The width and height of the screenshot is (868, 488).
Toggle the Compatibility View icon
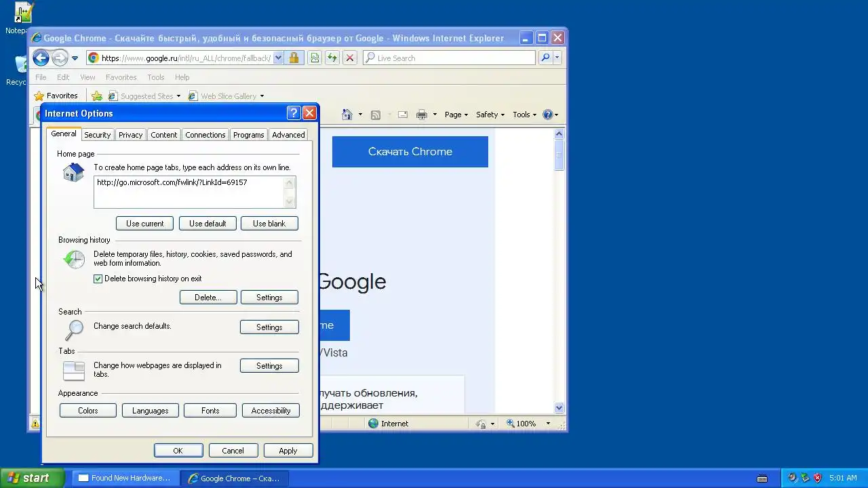[x=315, y=58]
